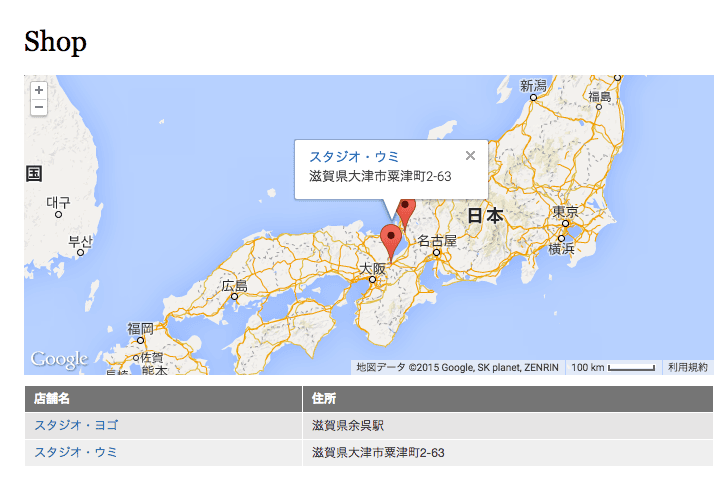Open the 利用規約 terms link
The height and width of the screenshot is (485, 722).
point(687,367)
